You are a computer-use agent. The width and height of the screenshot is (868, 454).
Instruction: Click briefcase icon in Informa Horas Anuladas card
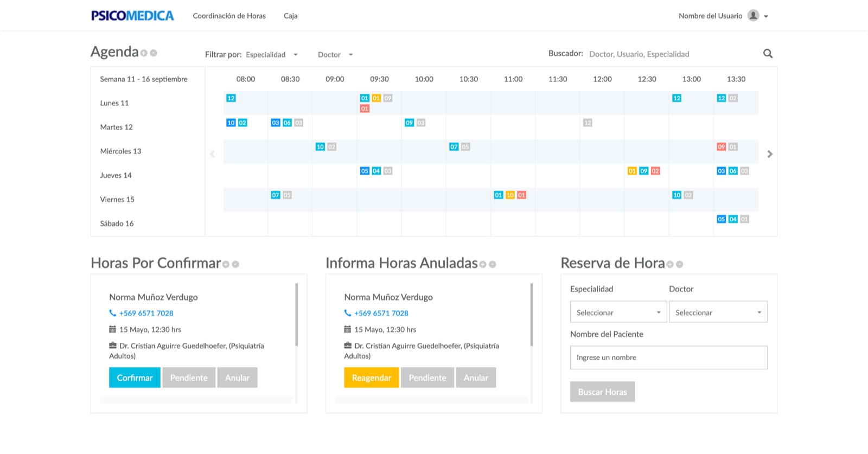(x=348, y=346)
